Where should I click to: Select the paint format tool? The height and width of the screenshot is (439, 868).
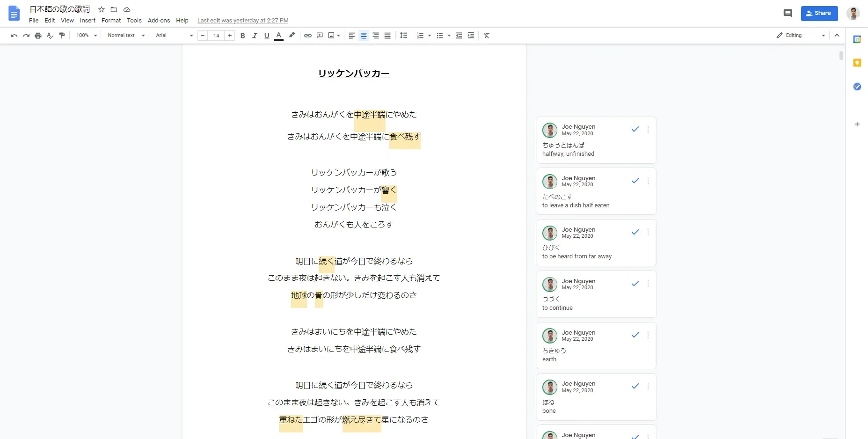pyautogui.click(x=62, y=36)
